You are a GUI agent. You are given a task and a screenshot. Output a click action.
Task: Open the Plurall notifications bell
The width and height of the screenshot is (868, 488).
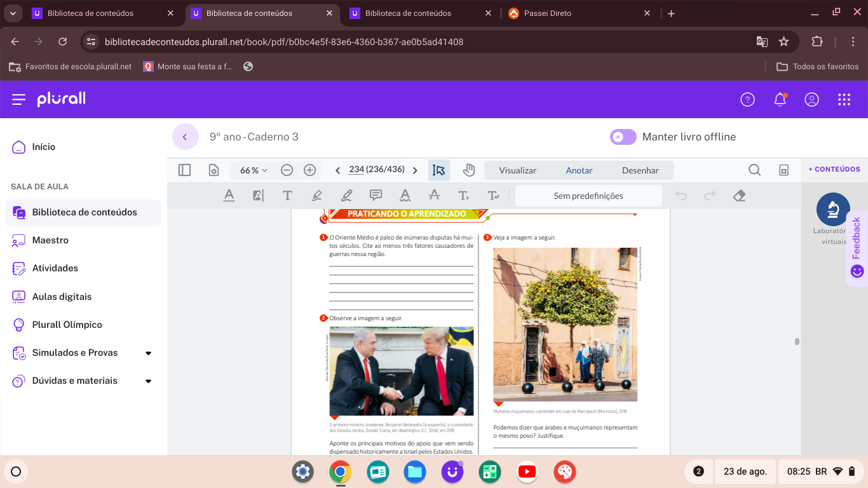[x=780, y=100]
